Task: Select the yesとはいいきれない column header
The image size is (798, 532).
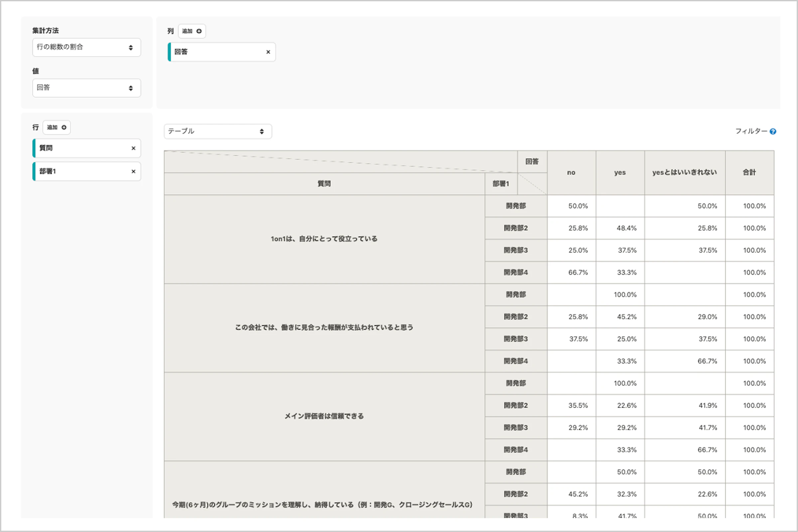Action: click(684, 172)
